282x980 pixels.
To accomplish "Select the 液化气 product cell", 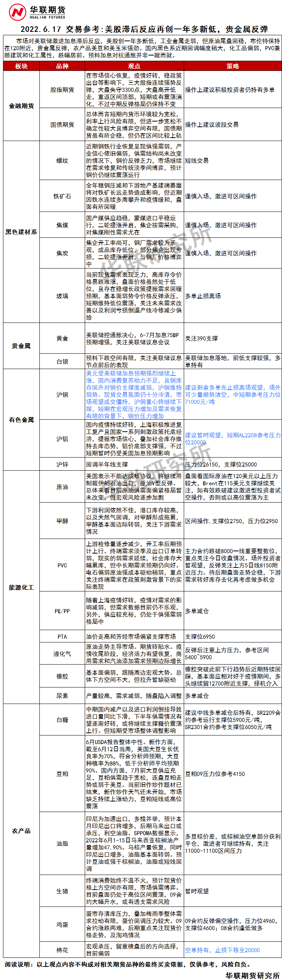I will 62,654.
